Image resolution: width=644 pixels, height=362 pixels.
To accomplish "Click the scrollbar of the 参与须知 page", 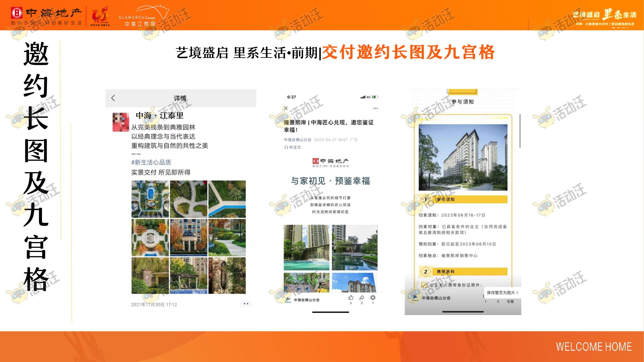I will (x=520, y=131).
